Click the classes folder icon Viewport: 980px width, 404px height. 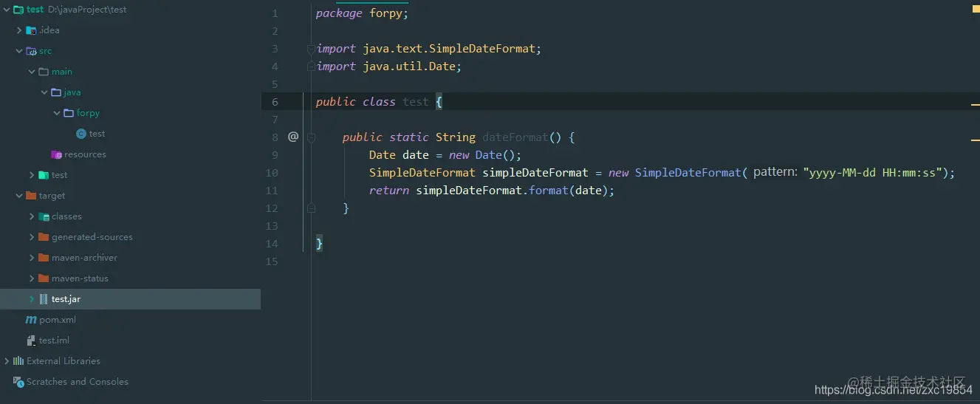click(44, 216)
